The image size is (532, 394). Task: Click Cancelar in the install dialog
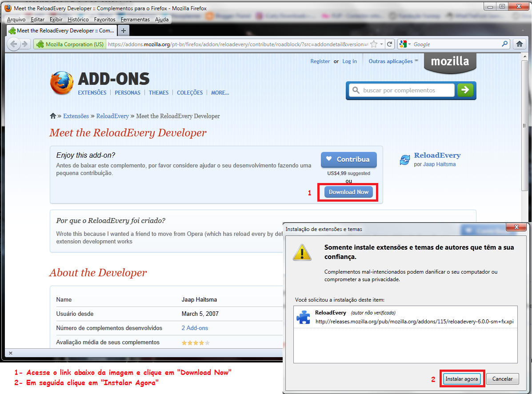pyautogui.click(x=502, y=379)
